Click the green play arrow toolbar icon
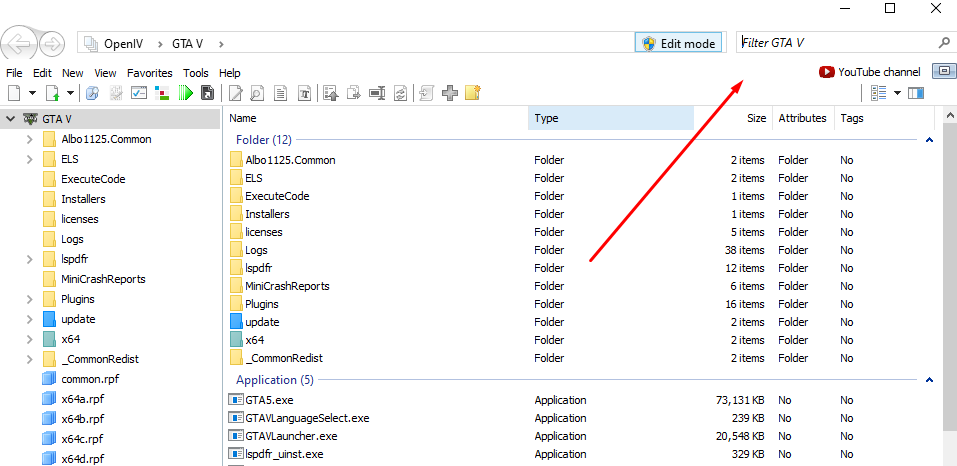The height and width of the screenshot is (466, 957). tap(185, 93)
